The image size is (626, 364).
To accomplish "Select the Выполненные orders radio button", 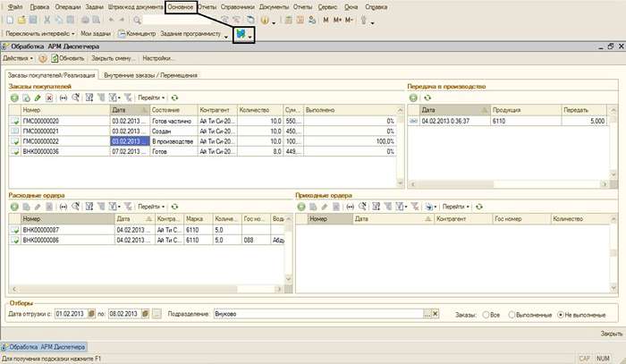I will tap(512, 315).
